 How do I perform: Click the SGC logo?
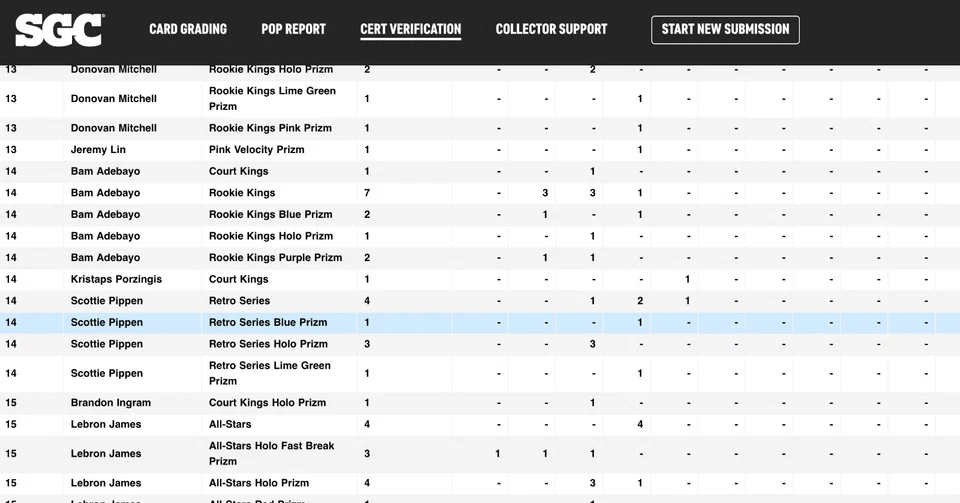pos(60,30)
